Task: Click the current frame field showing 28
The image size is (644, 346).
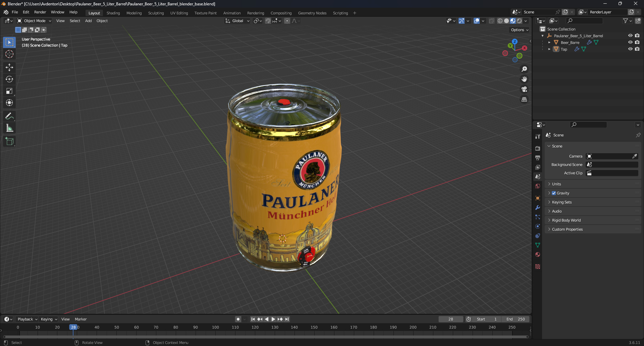Action: 451,319
